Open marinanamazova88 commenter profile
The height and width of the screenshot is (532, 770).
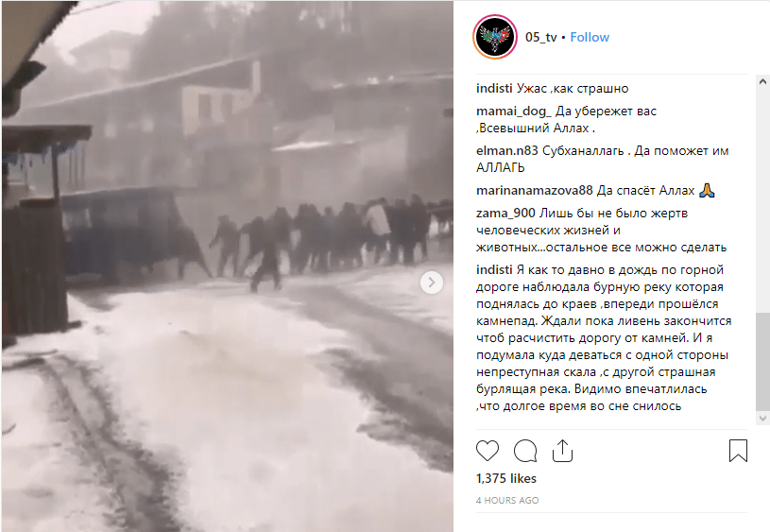(x=535, y=191)
